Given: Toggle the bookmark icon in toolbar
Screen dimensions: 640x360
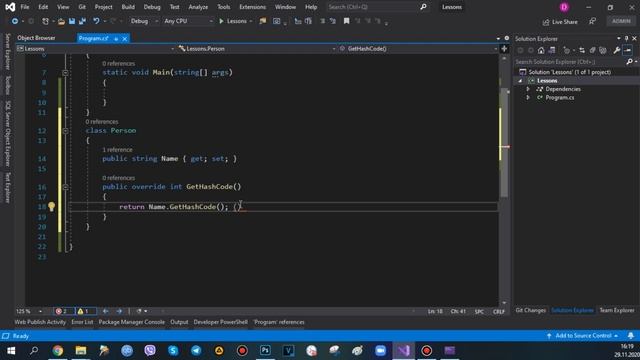Looking at the screenshot, I should click(x=346, y=21).
